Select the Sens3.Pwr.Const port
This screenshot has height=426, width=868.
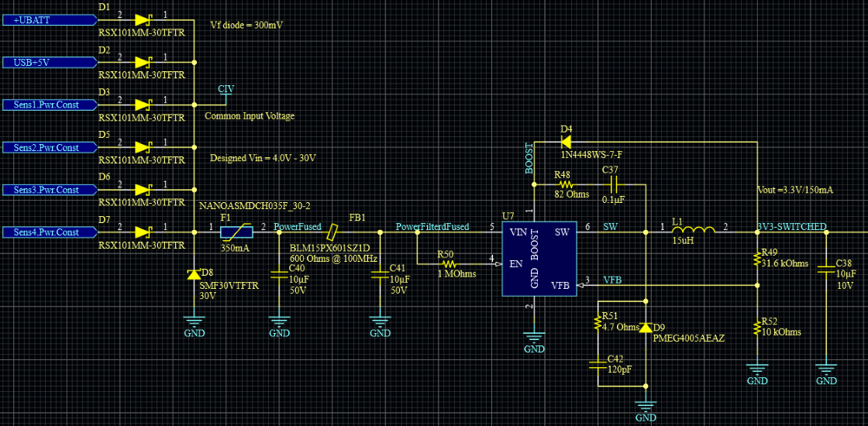tap(50, 190)
